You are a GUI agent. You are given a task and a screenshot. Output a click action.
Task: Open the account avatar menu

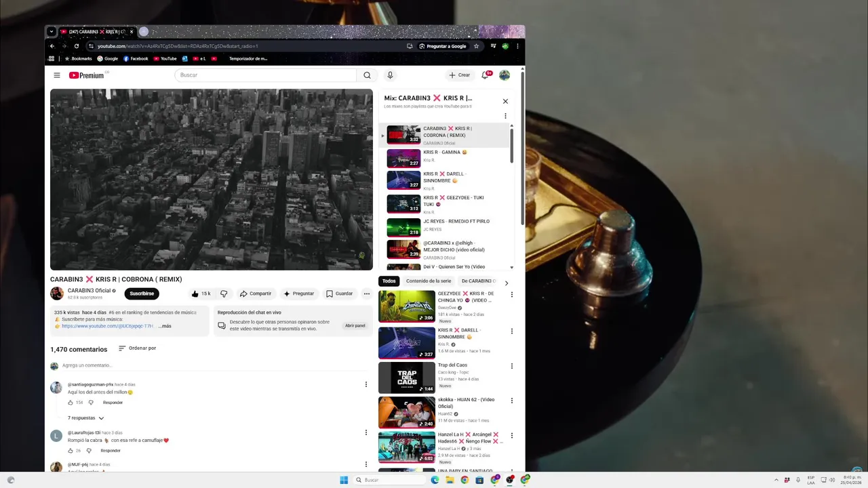coord(505,75)
